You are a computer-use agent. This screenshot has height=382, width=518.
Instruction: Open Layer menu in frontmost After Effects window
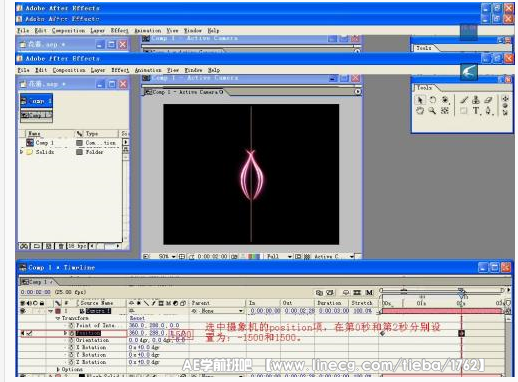pos(98,70)
